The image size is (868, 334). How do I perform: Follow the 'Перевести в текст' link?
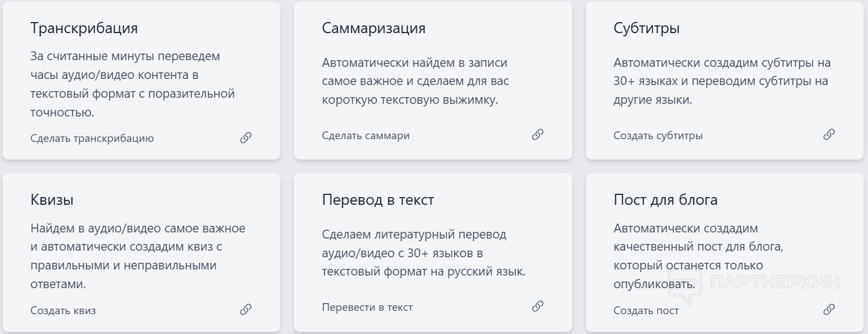(x=367, y=308)
